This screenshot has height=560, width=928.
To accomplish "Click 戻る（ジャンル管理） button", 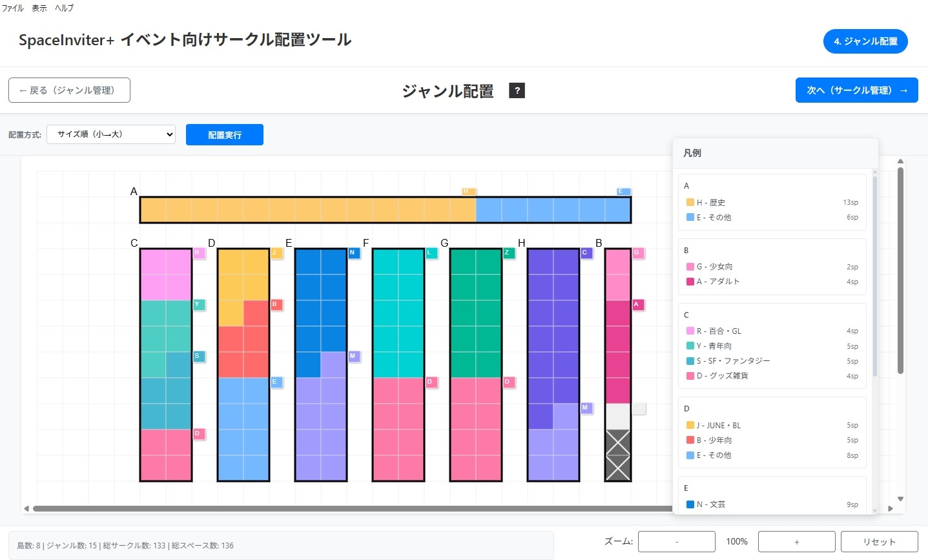I will click(x=69, y=90).
